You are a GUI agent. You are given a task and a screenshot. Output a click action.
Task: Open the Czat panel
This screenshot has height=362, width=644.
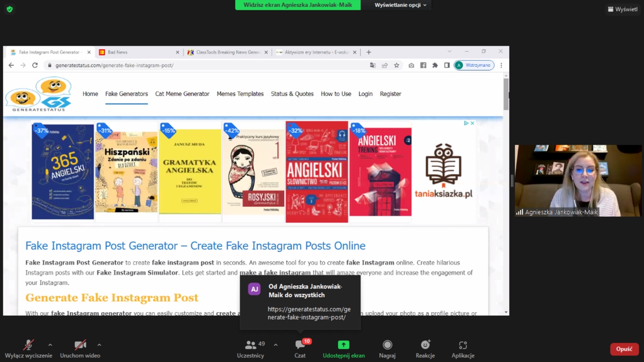pyautogui.click(x=300, y=349)
